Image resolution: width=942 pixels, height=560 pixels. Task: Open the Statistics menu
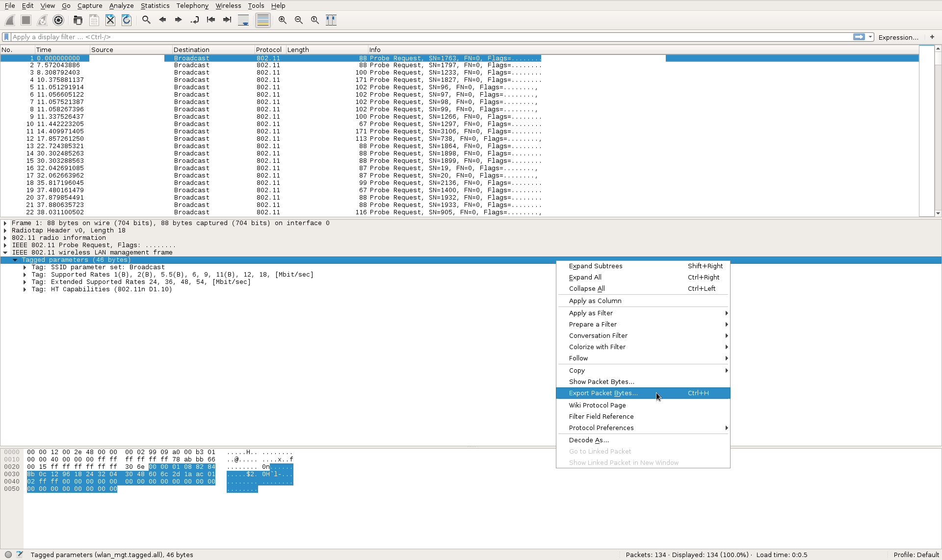click(x=155, y=5)
